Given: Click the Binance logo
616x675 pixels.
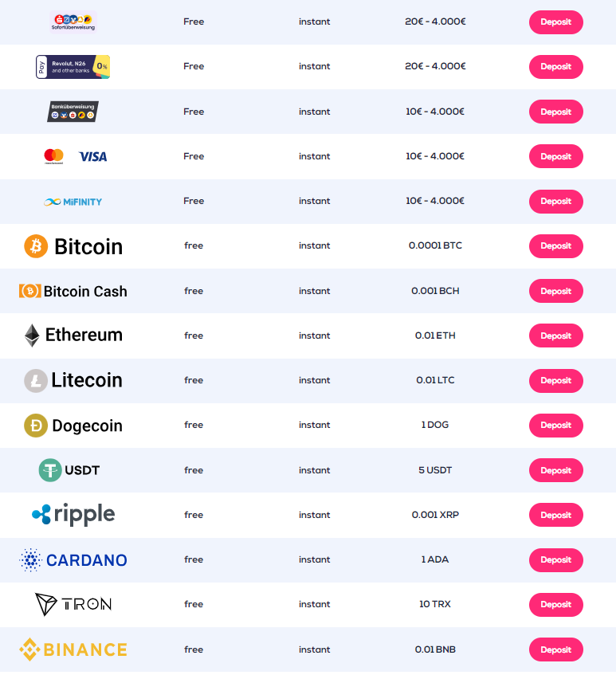Looking at the screenshot, I should [x=73, y=649].
